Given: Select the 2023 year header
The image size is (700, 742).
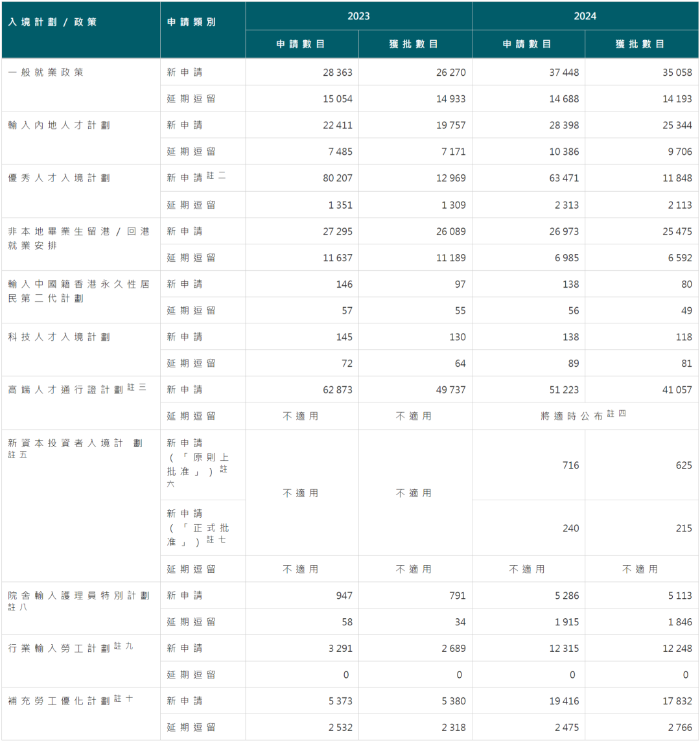Looking at the screenshot, I should pyautogui.click(x=358, y=16).
